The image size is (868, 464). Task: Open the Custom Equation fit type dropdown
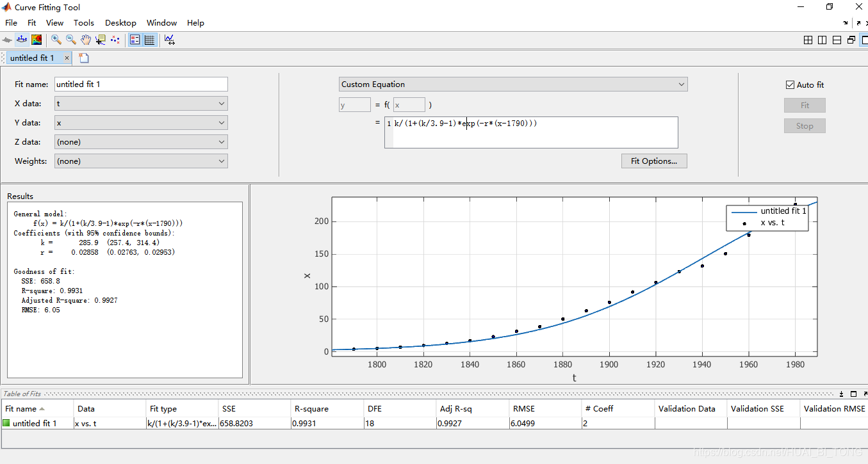point(513,84)
